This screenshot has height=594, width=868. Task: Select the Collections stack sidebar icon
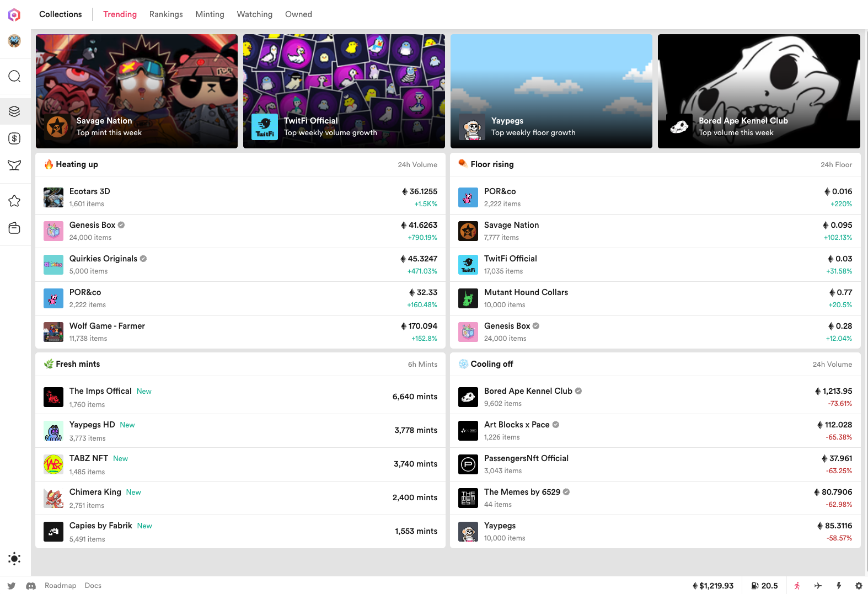[14, 111]
